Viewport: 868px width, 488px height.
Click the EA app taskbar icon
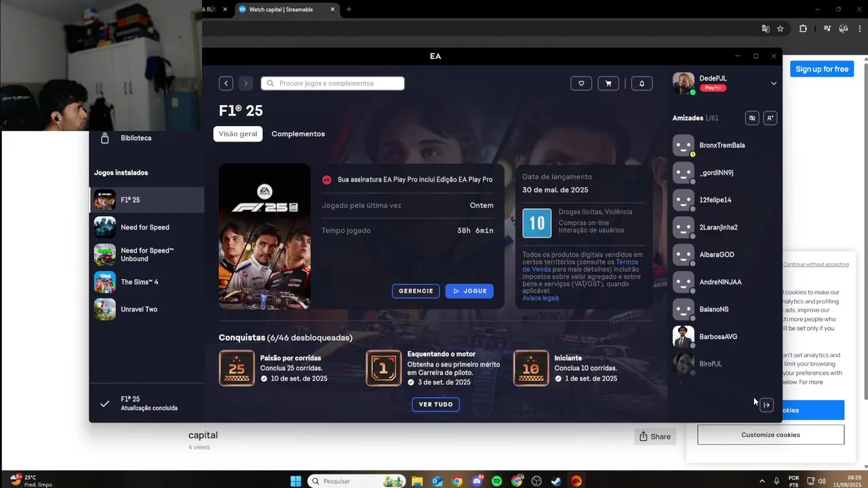(576, 481)
